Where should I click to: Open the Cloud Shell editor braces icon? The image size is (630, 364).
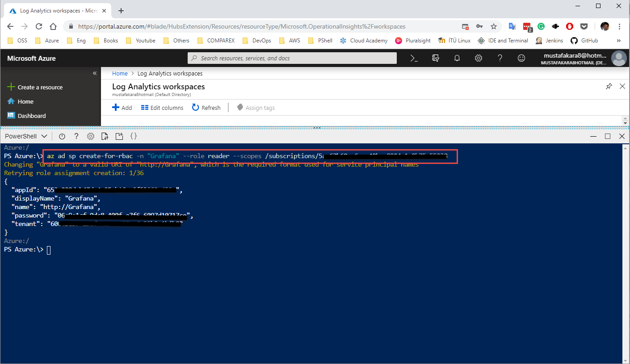pos(134,136)
